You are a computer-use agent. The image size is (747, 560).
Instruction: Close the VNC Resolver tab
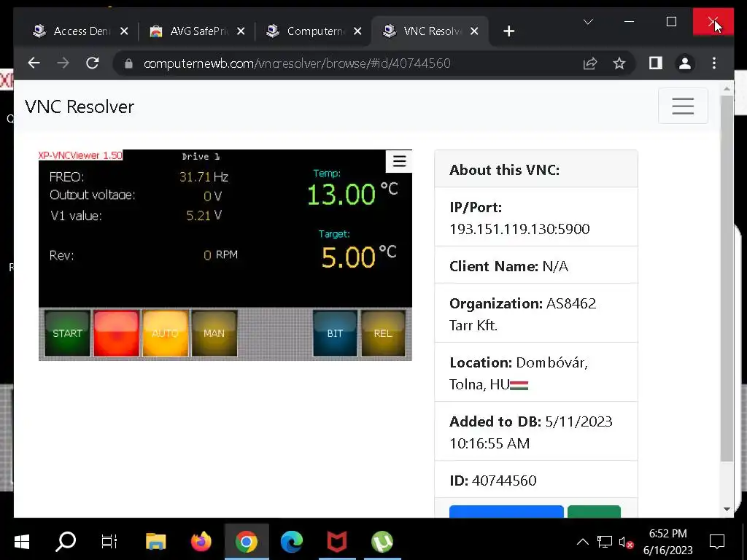coord(474,31)
